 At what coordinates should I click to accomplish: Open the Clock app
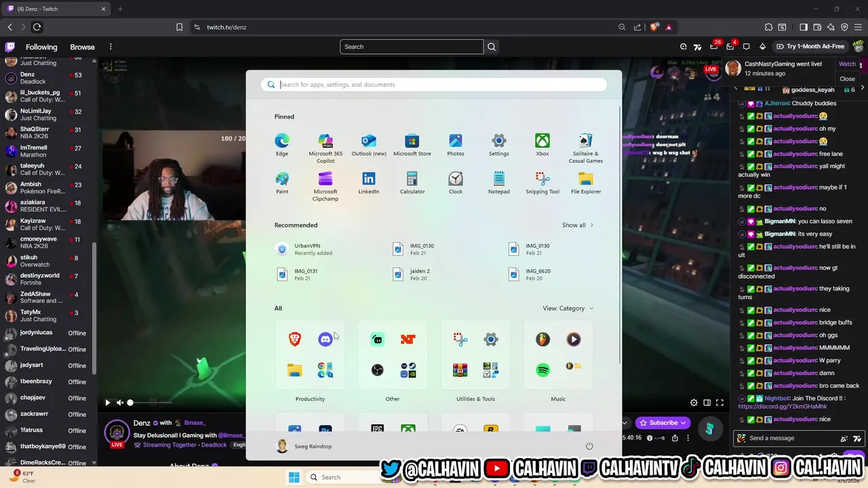(x=456, y=183)
